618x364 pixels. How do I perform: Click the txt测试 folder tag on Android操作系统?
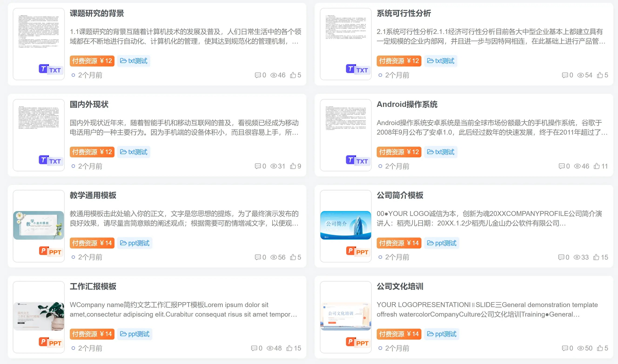pos(440,152)
